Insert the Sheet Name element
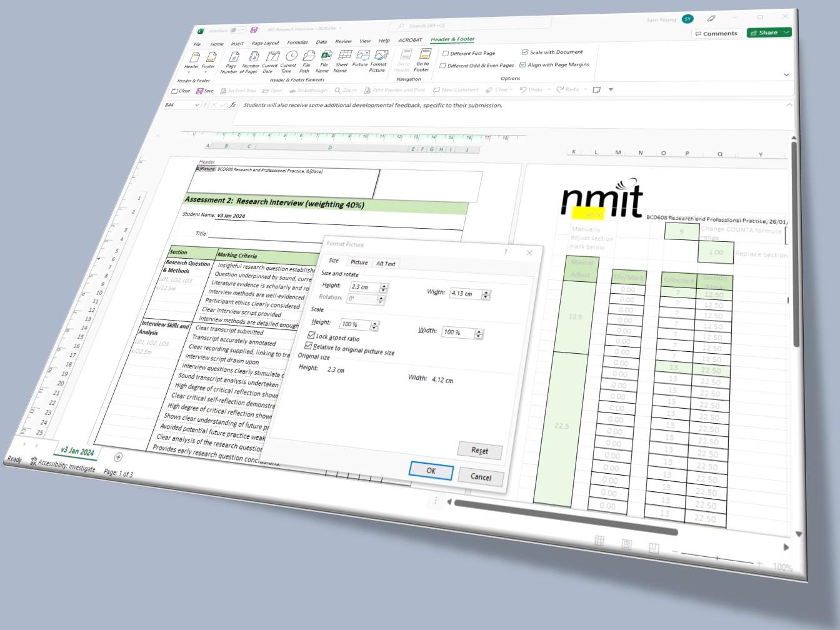 tap(342, 62)
